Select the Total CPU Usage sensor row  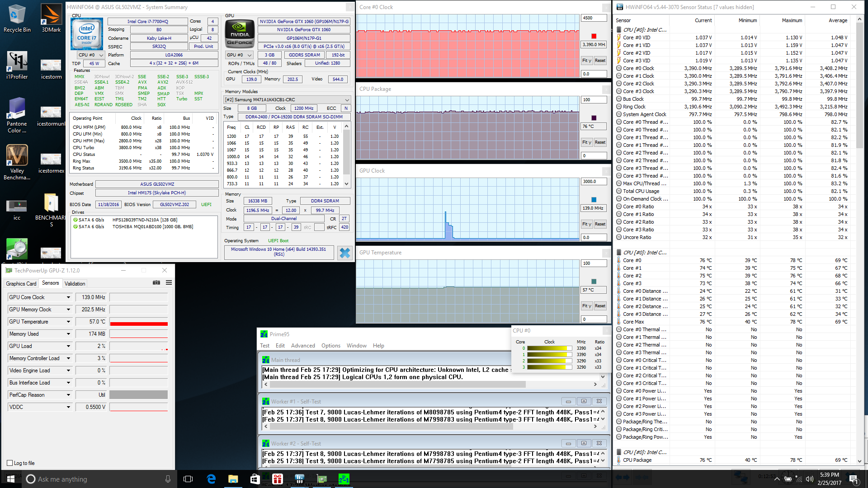coord(732,191)
